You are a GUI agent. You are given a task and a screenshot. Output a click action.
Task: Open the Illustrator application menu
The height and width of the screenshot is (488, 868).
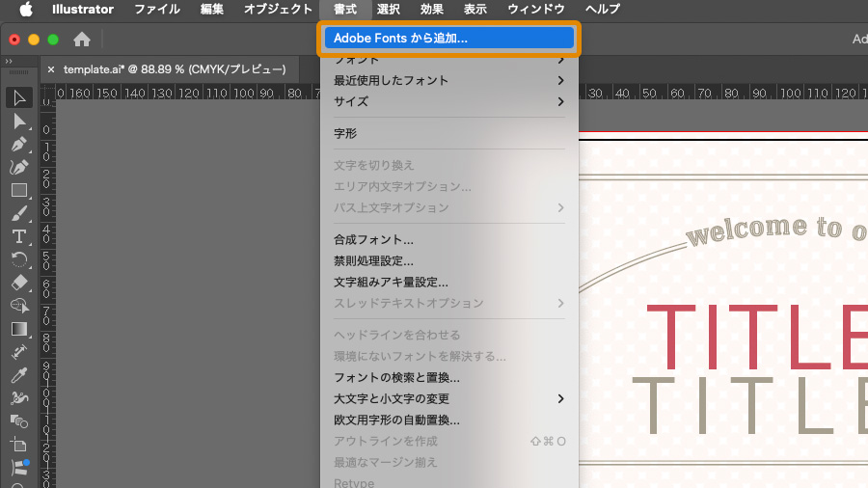coord(83,9)
